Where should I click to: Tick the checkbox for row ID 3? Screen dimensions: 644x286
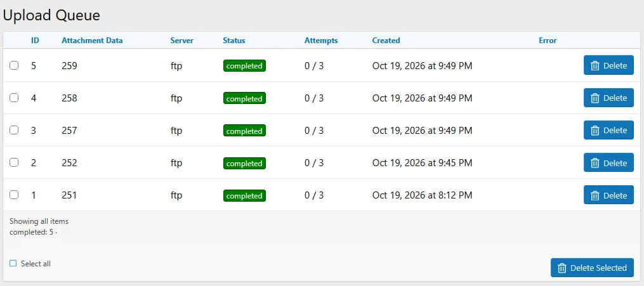pos(14,130)
